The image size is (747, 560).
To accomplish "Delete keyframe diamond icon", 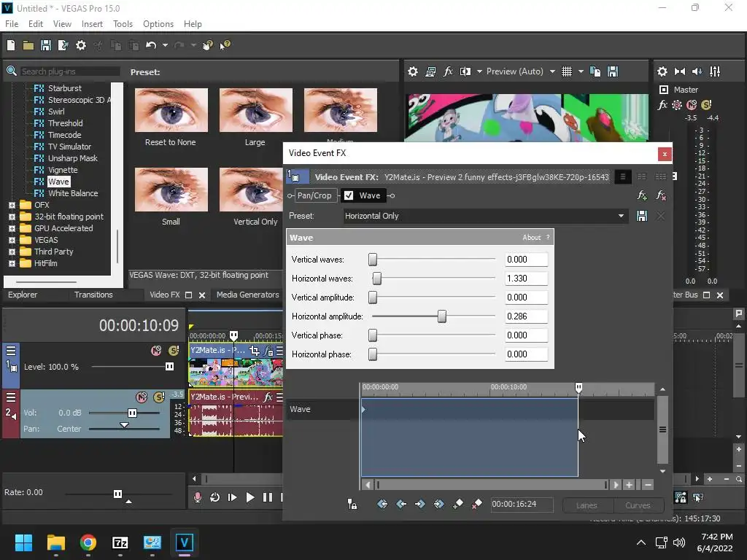I will tap(476, 504).
